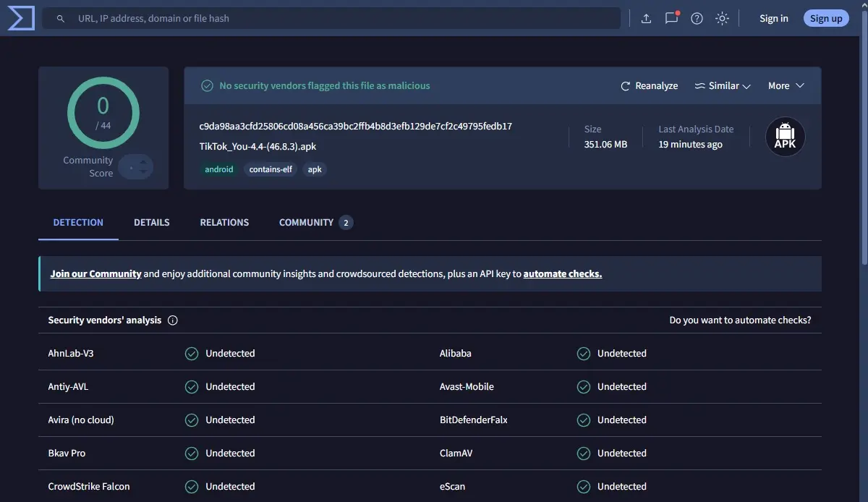Image resolution: width=868 pixels, height=502 pixels.
Task: Click the Avira (no cloud) undetected check icon
Action: click(x=192, y=420)
